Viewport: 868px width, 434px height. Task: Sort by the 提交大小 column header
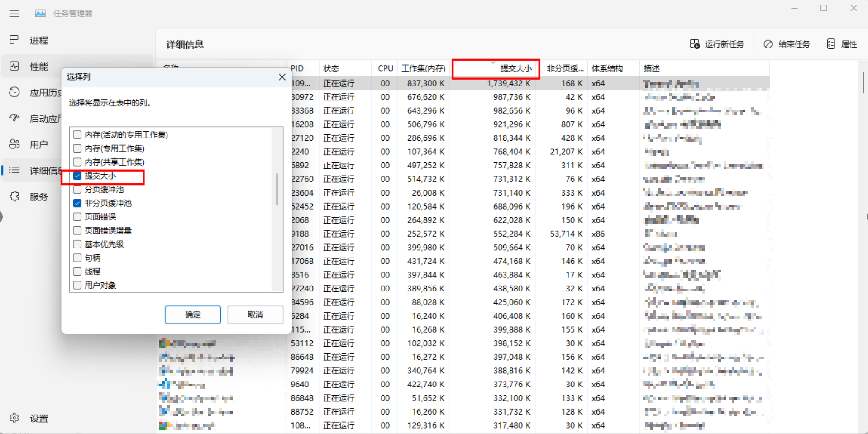[x=515, y=68]
